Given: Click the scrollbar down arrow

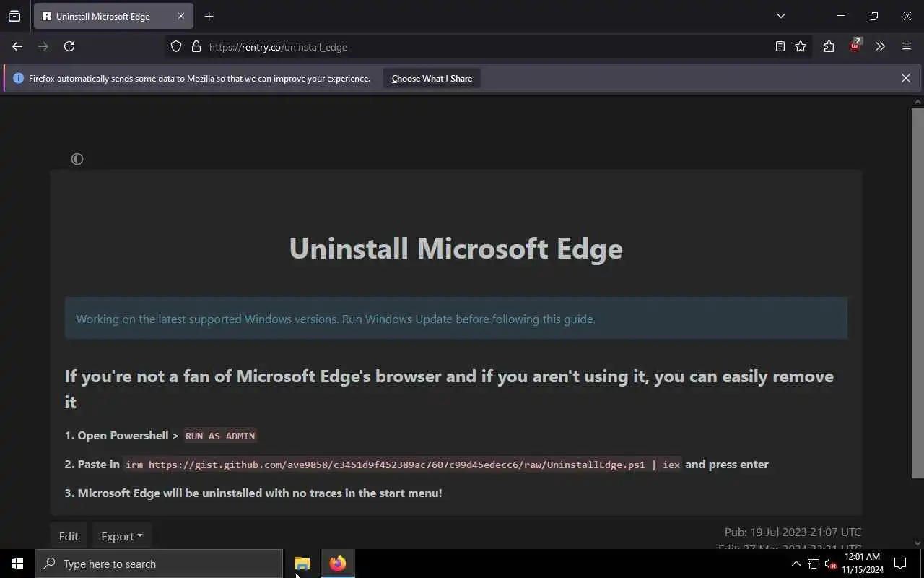Looking at the screenshot, I should pyautogui.click(x=918, y=543).
